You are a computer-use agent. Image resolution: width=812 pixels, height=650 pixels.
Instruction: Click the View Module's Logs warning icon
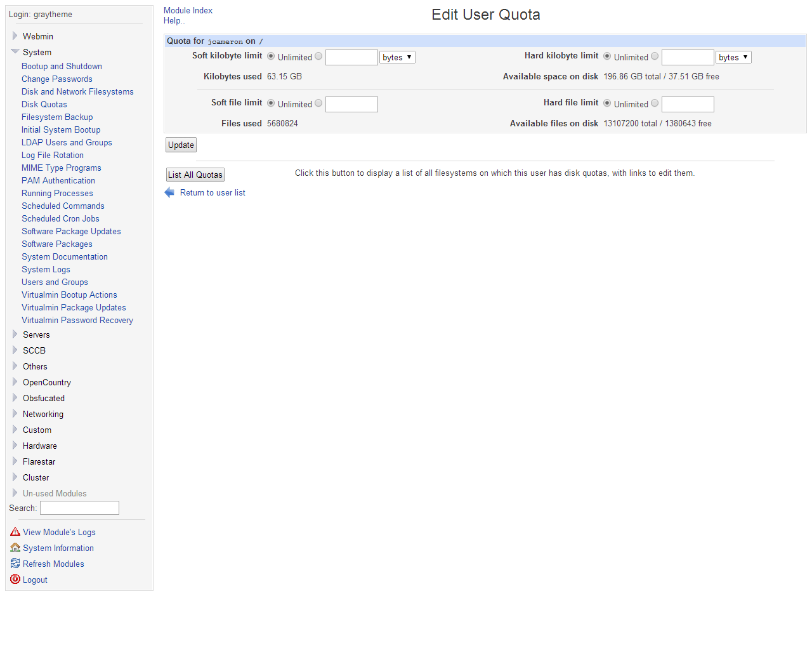15,532
